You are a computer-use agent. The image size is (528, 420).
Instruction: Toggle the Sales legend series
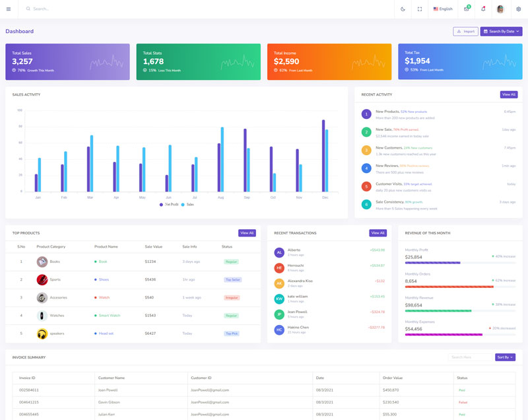187,205
